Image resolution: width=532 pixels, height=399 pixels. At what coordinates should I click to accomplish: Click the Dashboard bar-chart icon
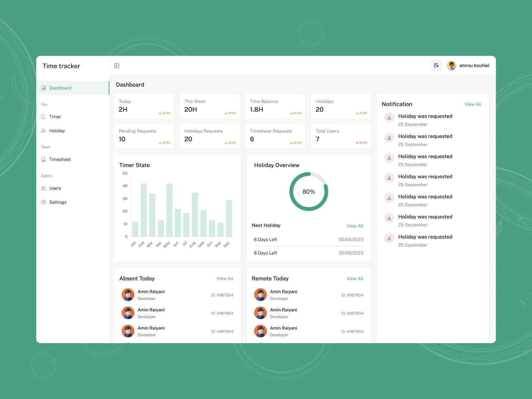[x=44, y=88]
